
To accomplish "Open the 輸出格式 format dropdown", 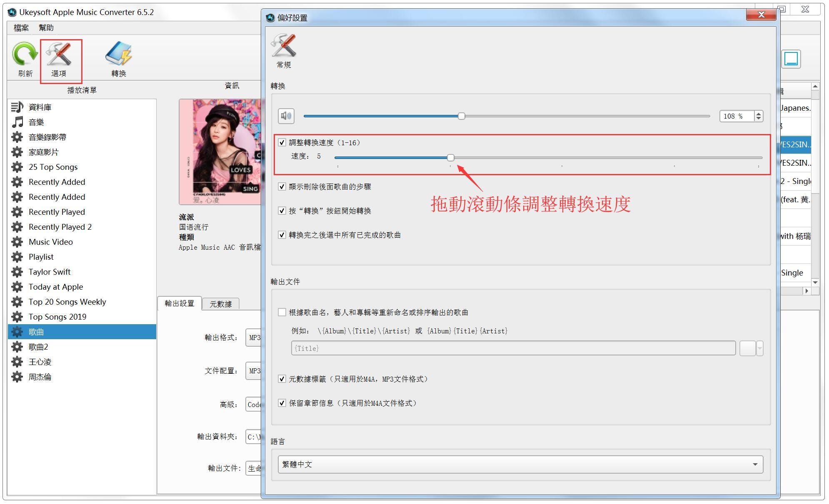I will (x=253, y=338).
